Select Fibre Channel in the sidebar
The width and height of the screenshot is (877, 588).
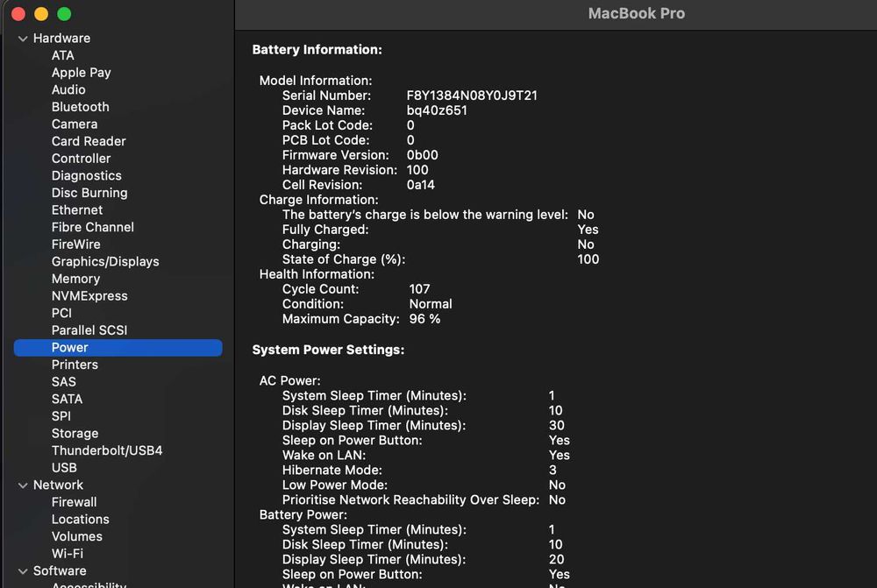92,227
